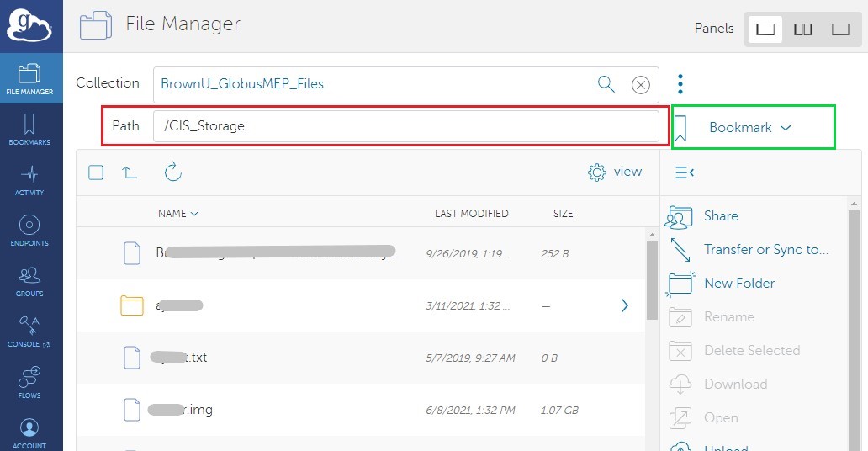
Task: Expand the Bookmark dropdown
Action: point(749,128)
